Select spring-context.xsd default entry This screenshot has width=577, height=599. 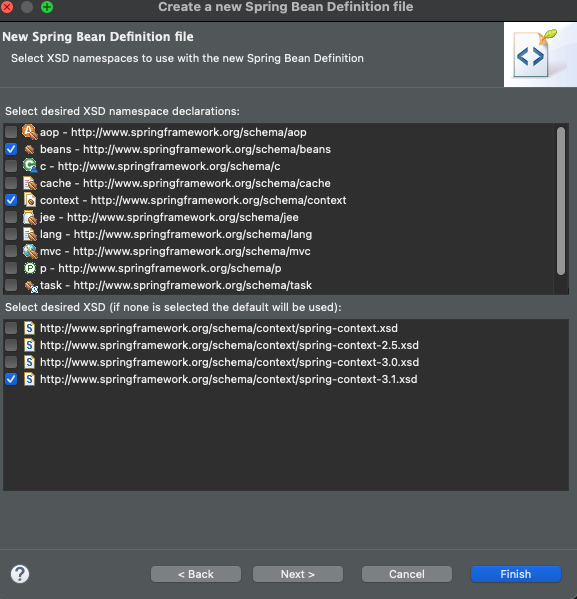coord(286,328)
